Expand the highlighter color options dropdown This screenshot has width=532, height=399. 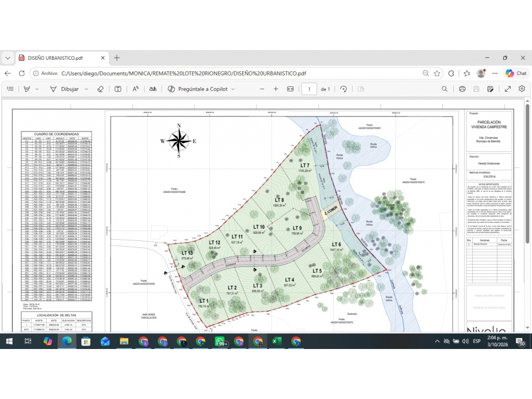[37, 89]
